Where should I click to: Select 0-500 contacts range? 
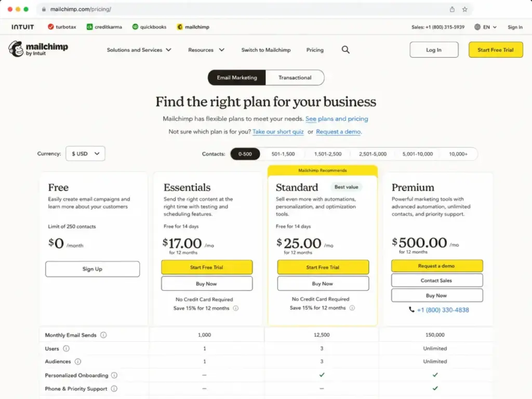(245, 154)
